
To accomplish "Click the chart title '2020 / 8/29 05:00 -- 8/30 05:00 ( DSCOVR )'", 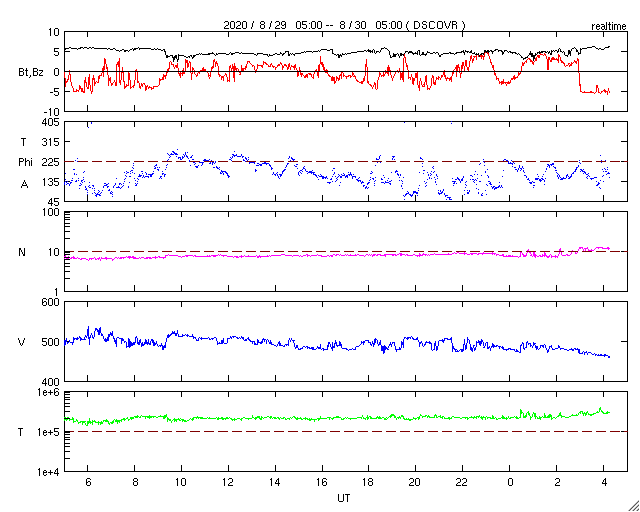I will point(344,25).
